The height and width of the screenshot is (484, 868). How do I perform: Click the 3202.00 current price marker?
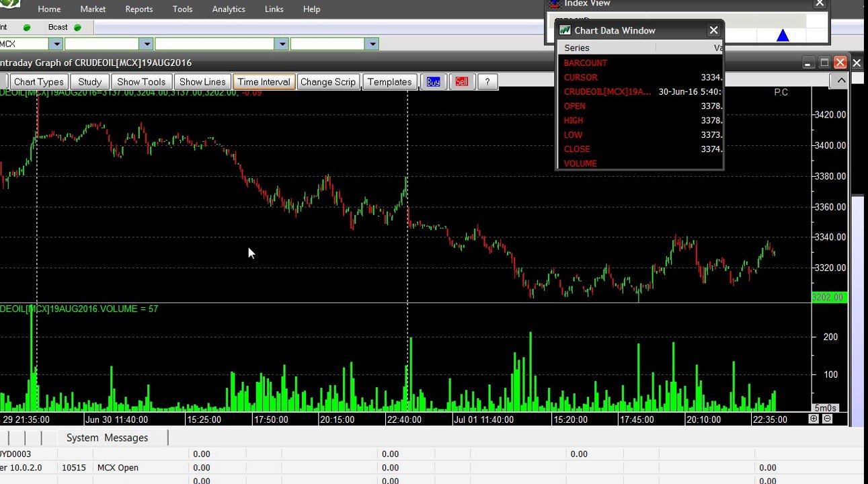click(828, 297)
